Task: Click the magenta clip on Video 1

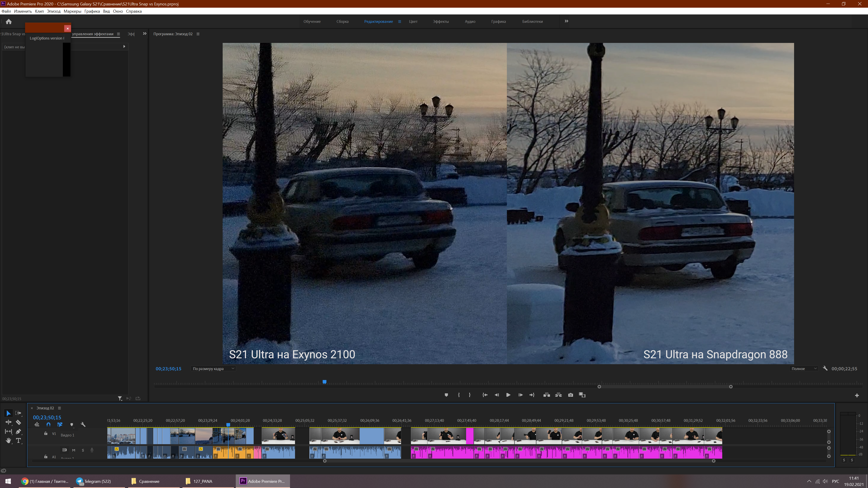Action: point(470,436)
